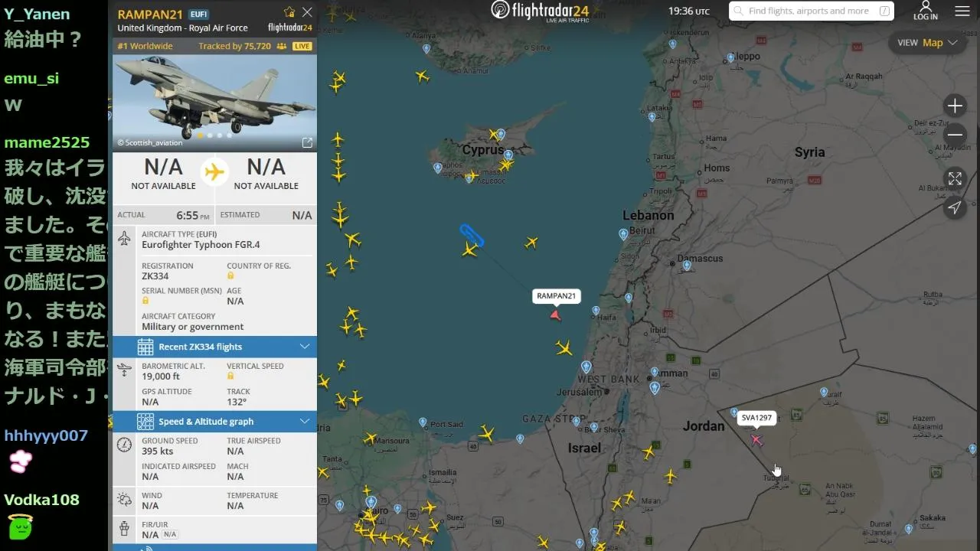Expand Speed & Altitude graph section
Image resolution: width=980 pixels, height=551 pixels.
214,422
